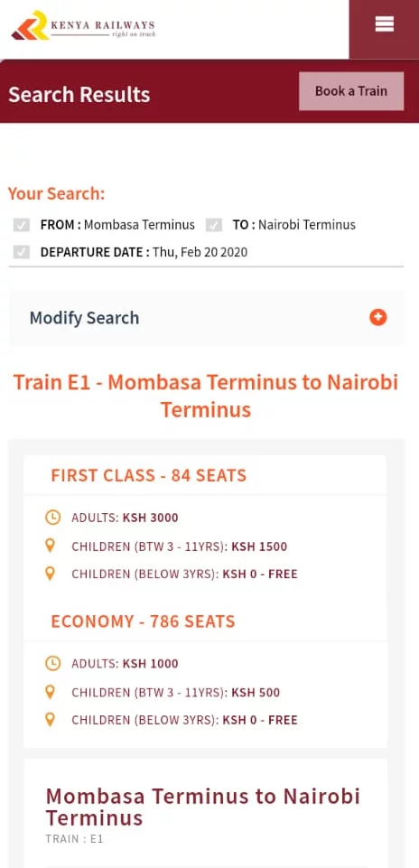Viewport: 419px width, 868px height.
Task: Click pin icon beside First Class below 3yrs
Action: coord(50,574)
